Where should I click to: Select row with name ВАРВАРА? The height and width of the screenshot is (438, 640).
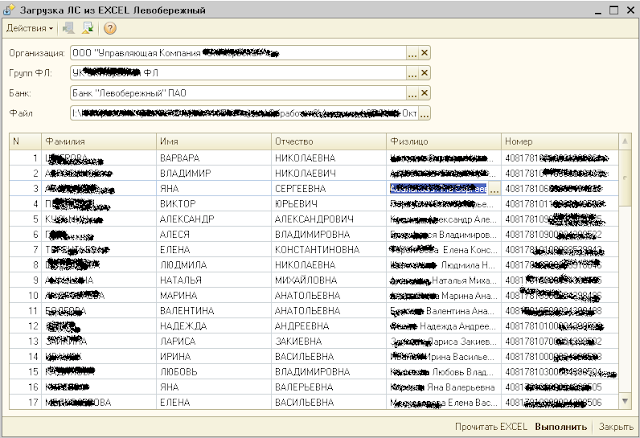click(313, 158)
